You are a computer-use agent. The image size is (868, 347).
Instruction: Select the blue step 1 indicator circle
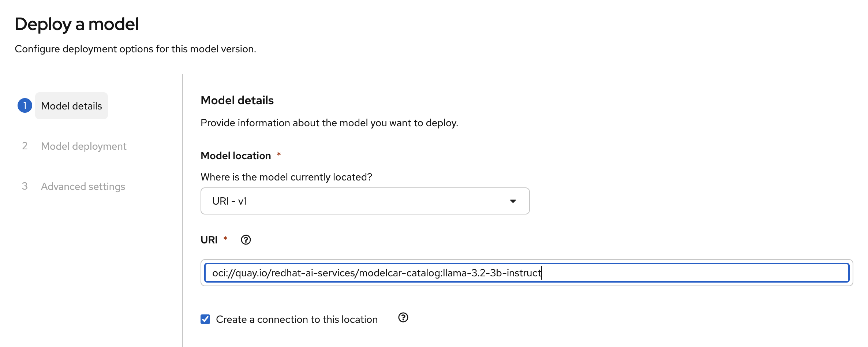tap(25, 106)
